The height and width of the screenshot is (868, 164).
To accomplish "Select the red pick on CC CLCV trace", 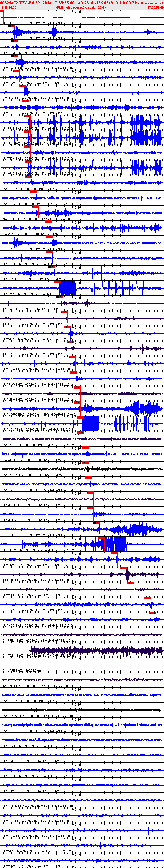I will click(x=101, y=538).
